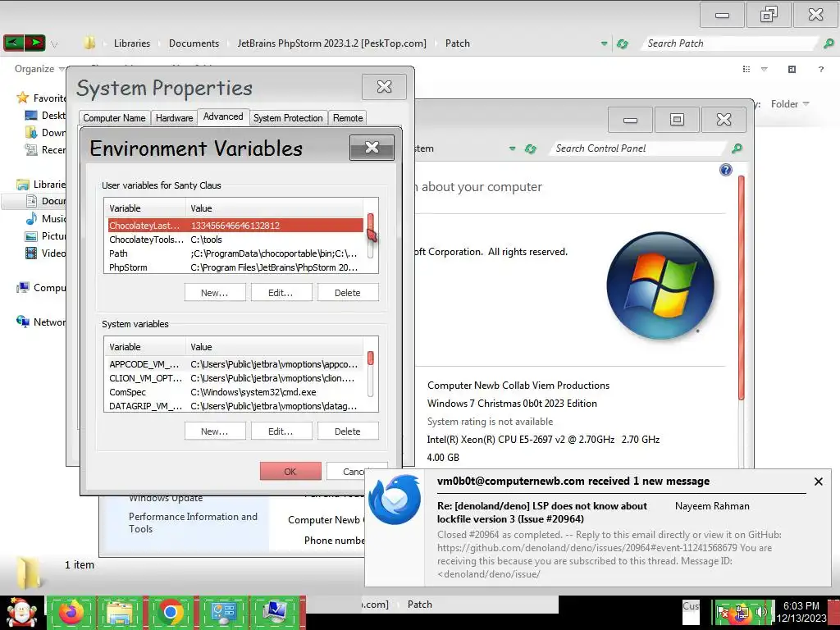Screen dimensions: 840x630
Task: Open Control Panel help icon
Action: coord(725,170)
